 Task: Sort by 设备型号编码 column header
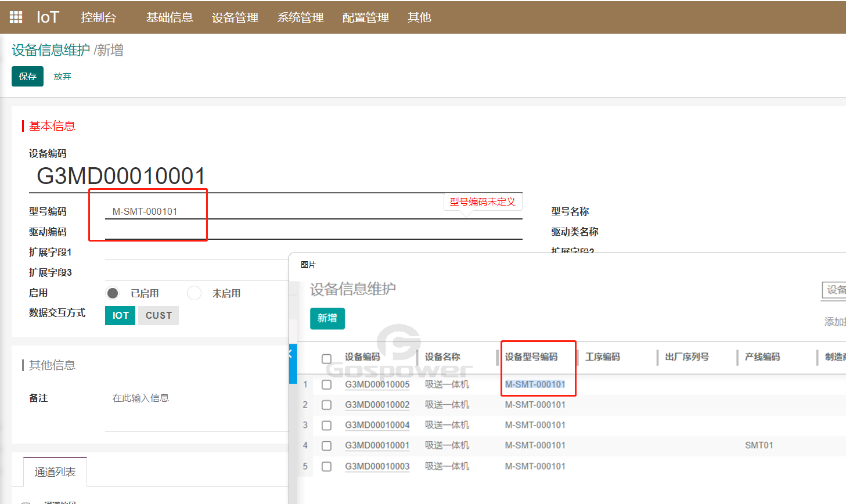pyautogui.click(x=531, y=357)
